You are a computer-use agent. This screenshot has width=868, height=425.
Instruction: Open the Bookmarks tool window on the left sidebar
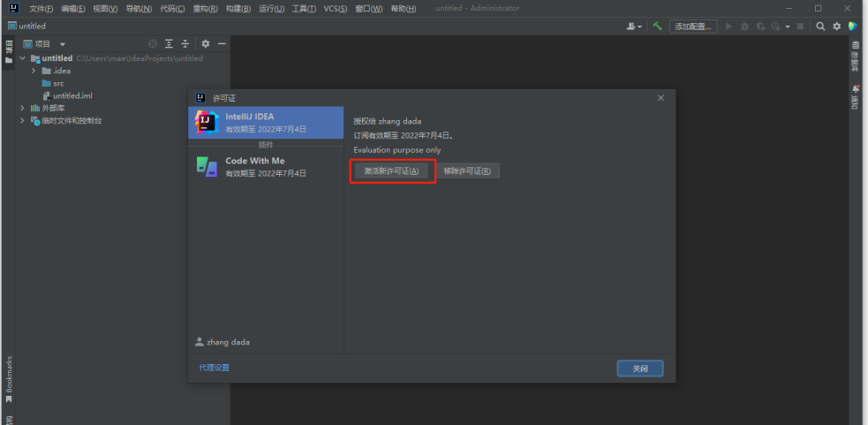pyautogui.click(x=9, y=380)
